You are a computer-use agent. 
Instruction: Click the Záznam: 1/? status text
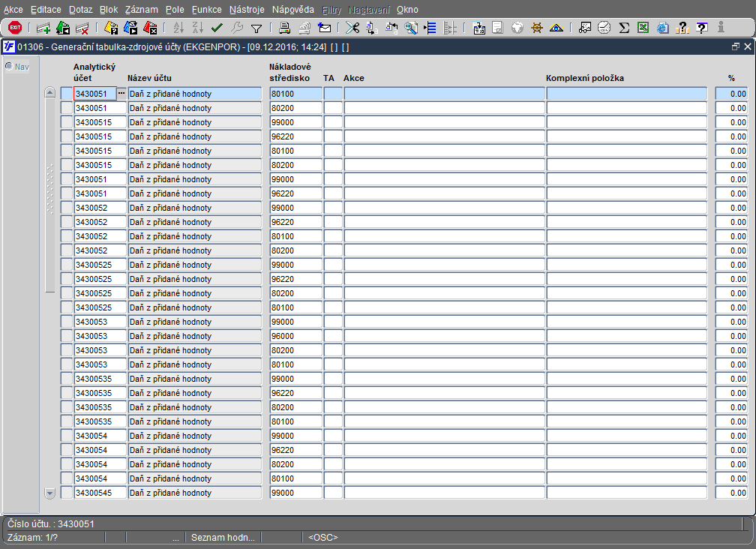pos(32,538)
